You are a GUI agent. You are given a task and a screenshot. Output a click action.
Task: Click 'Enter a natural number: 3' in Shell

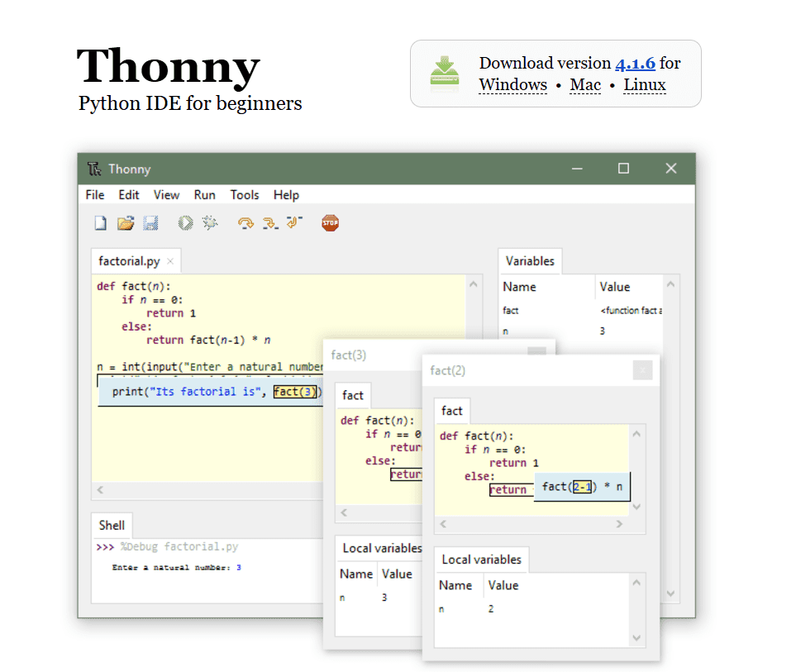pos(177,568)
